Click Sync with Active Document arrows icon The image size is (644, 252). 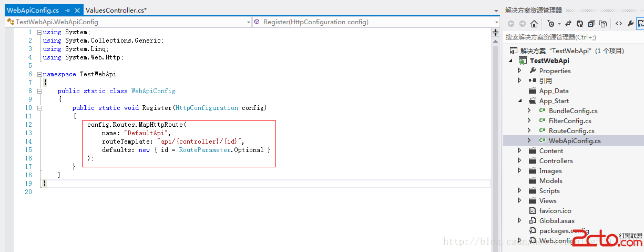click(568, 24)
